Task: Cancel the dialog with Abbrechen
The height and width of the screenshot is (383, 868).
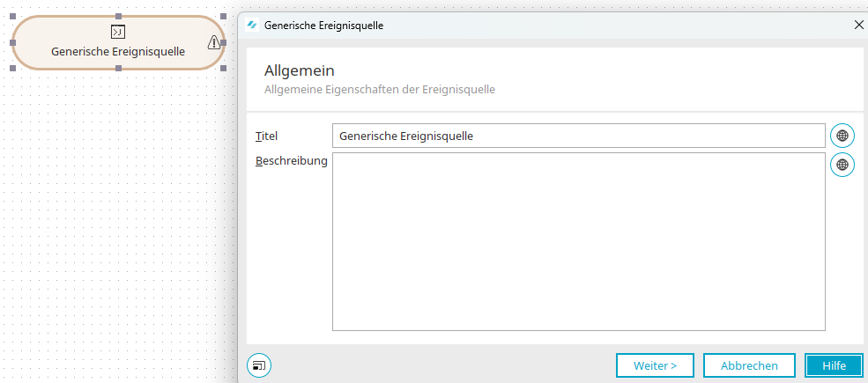Action: 749,365
